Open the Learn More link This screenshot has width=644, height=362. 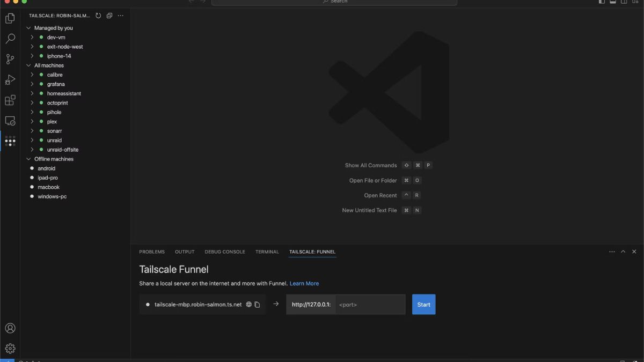pyautogui.click(x=304, y=283)
